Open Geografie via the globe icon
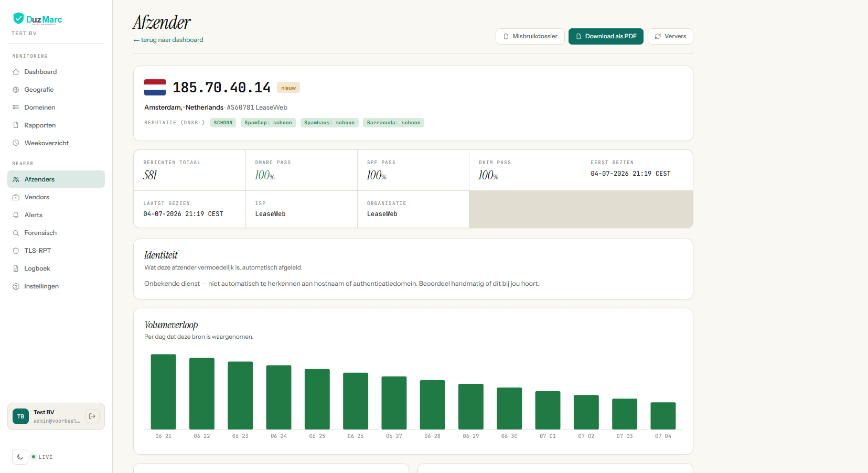This screenshot has height=473, width=868. (16, 90)
